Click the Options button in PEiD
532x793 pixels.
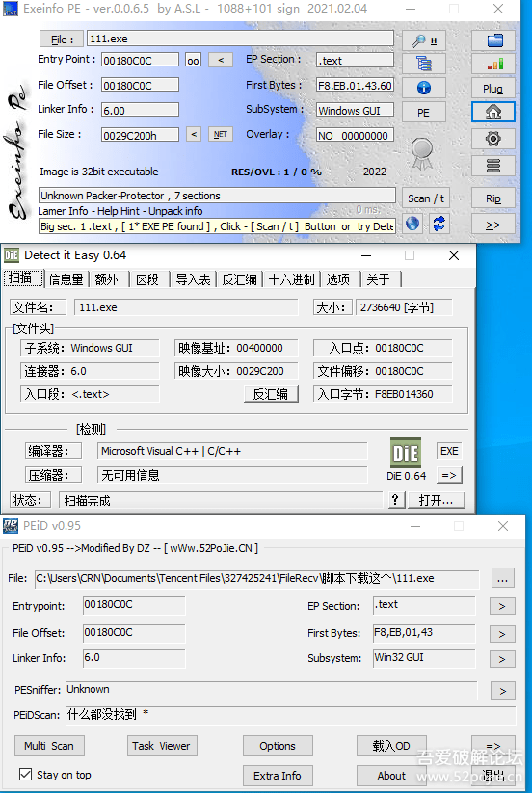tap(278, 746)
